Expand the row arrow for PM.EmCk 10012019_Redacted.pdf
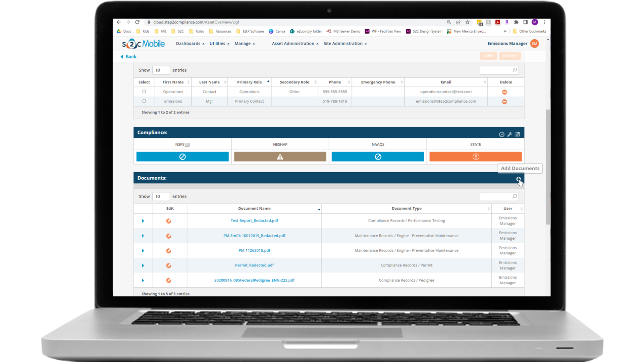 click(x=143, y=236)
